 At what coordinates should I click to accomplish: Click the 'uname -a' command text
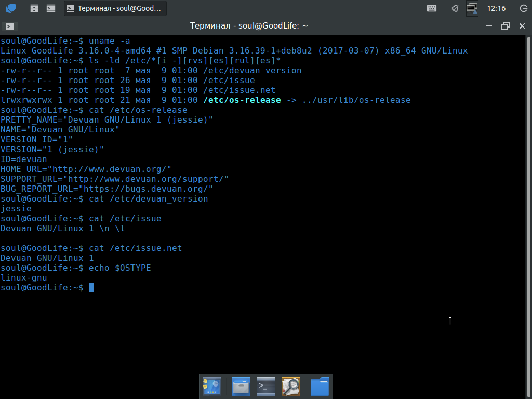(109, 41)
